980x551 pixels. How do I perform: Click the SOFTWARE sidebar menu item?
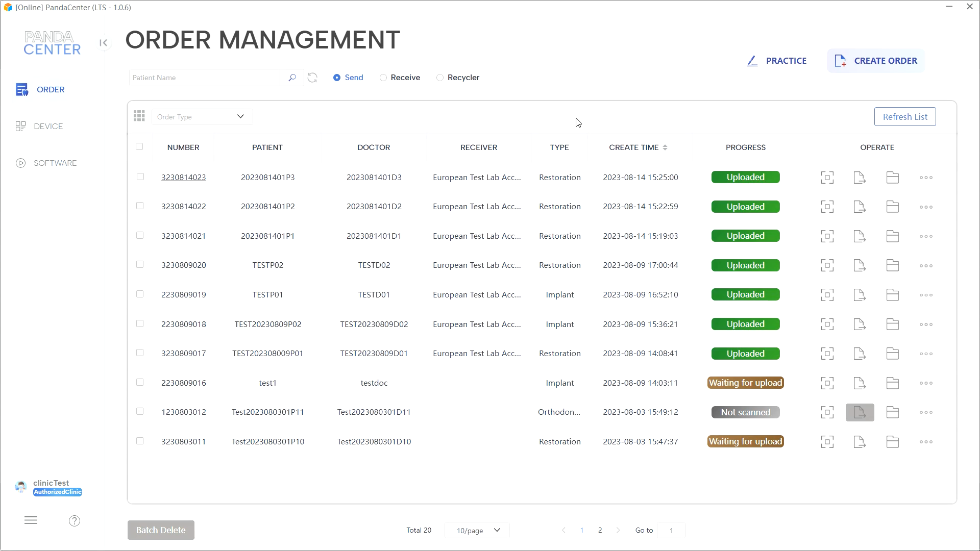click(55, 163)
